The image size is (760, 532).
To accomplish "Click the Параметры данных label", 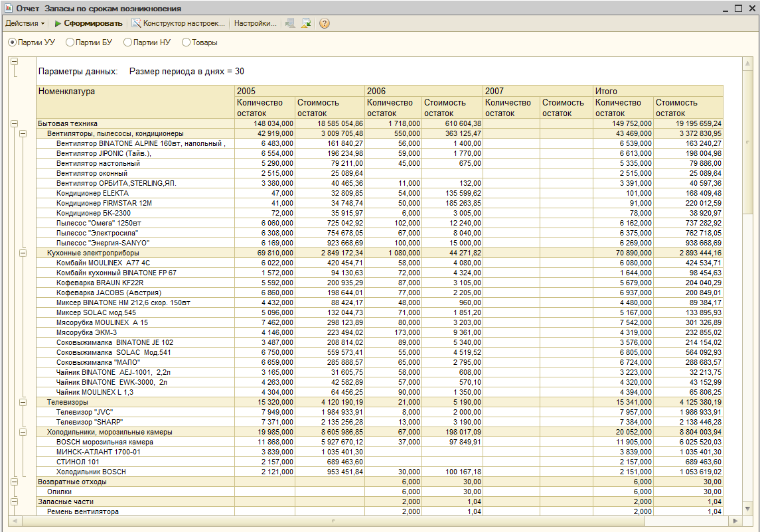I will [78, 72].
